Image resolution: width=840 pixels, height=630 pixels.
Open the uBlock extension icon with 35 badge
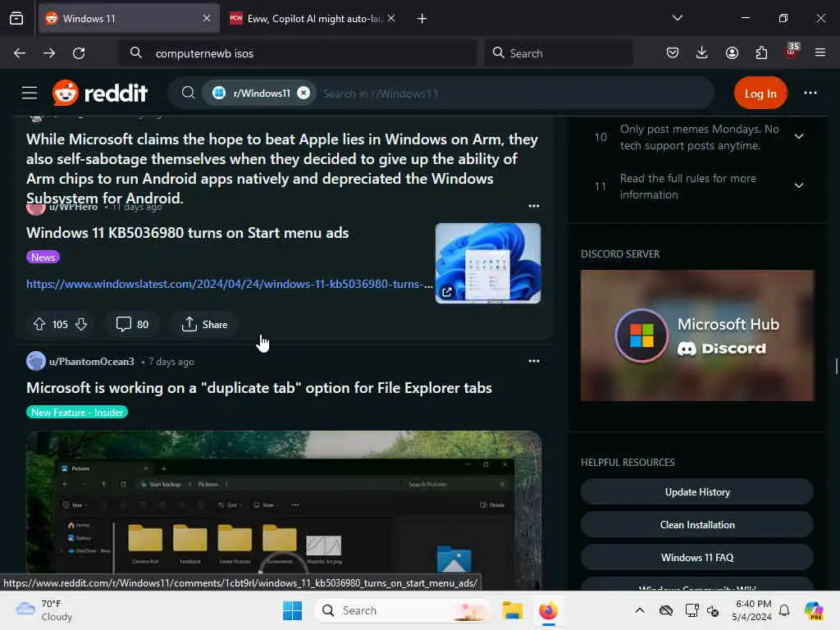[x=792, y=52]
